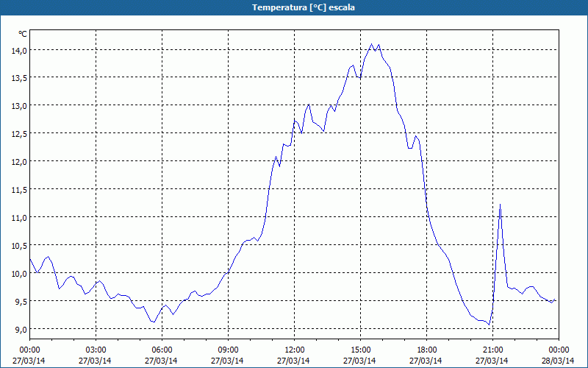This screenshot has height=368, width=588.
Task: Click the 14,0 y-axis label
Action: click(x=19, y=50)
